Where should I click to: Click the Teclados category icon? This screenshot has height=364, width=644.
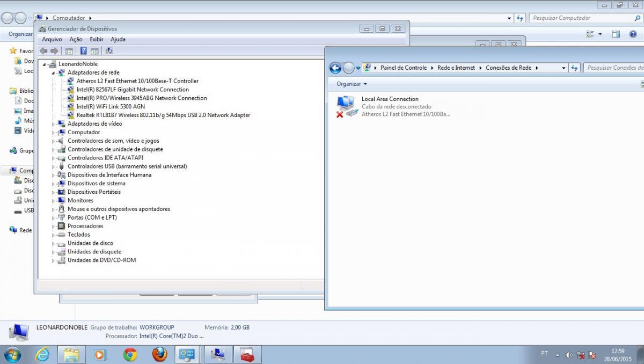(x=62, y=235)
